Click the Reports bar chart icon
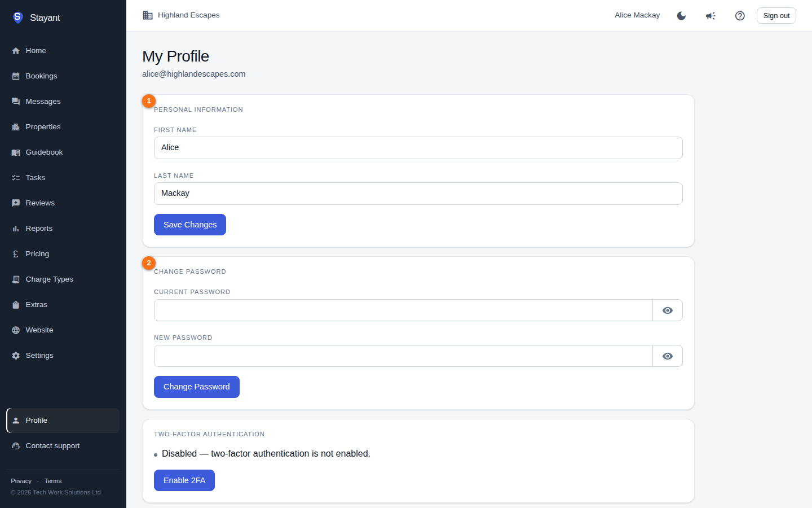Viewport: 812px width, 508px height. click(16, 229)
